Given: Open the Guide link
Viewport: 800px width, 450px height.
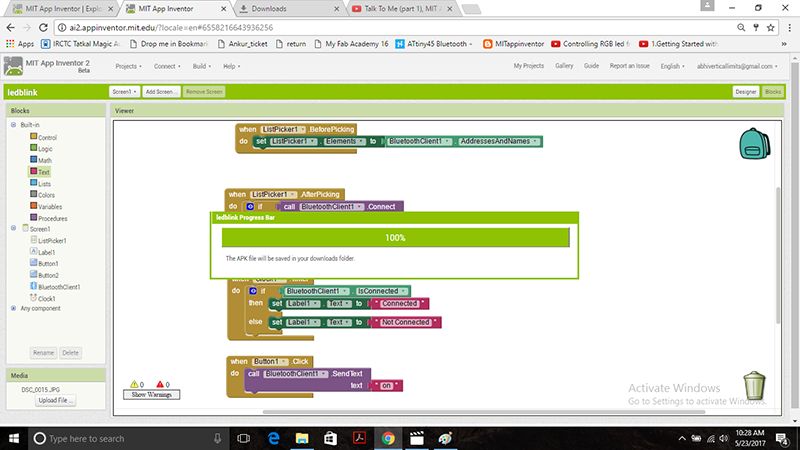Looking at the screenshot, I should [591, 66].
